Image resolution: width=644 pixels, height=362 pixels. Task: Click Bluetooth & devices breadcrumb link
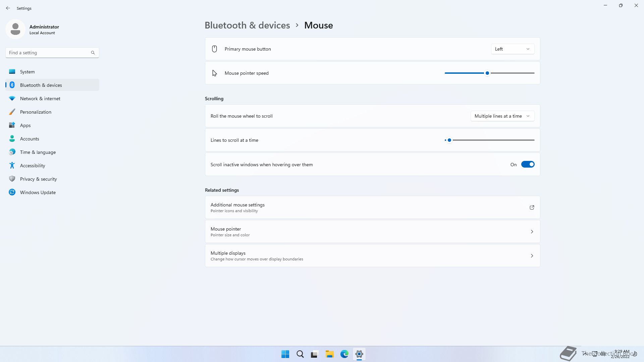(247, 25)
